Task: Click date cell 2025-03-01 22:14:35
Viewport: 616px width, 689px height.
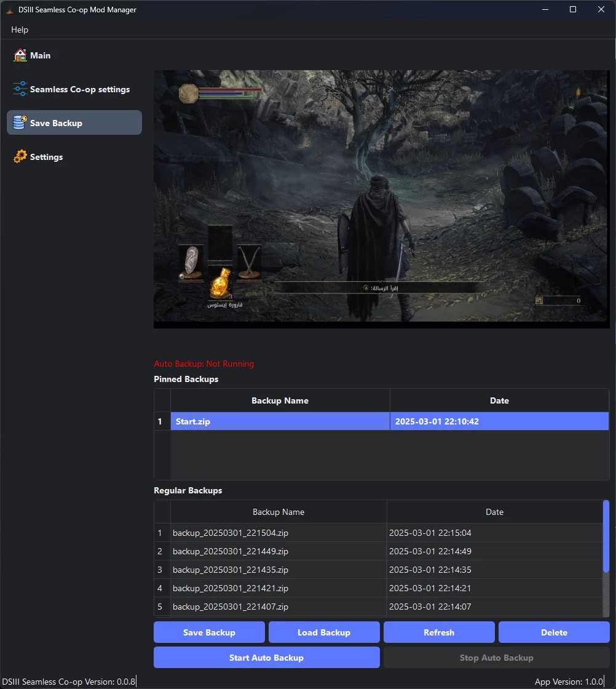Action: (494, 570)
